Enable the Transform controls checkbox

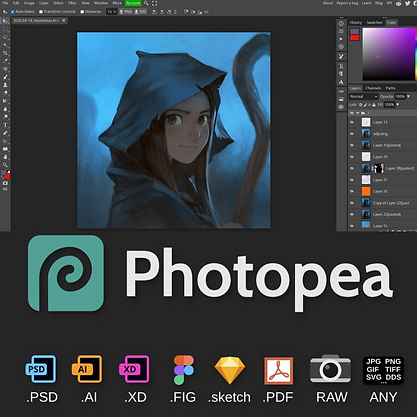[41, 12]
